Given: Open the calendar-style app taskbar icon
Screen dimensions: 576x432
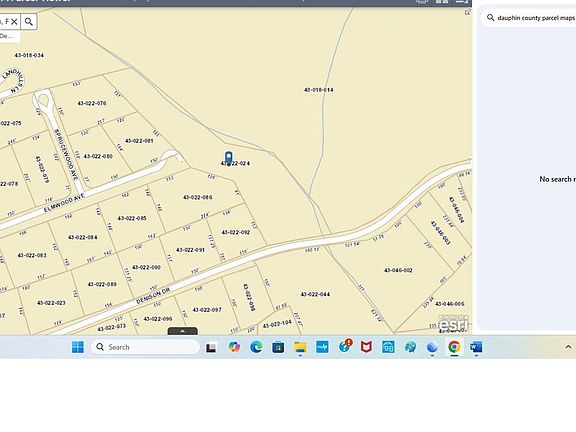Looking at the screenshot, I should [x=388, y=347].
